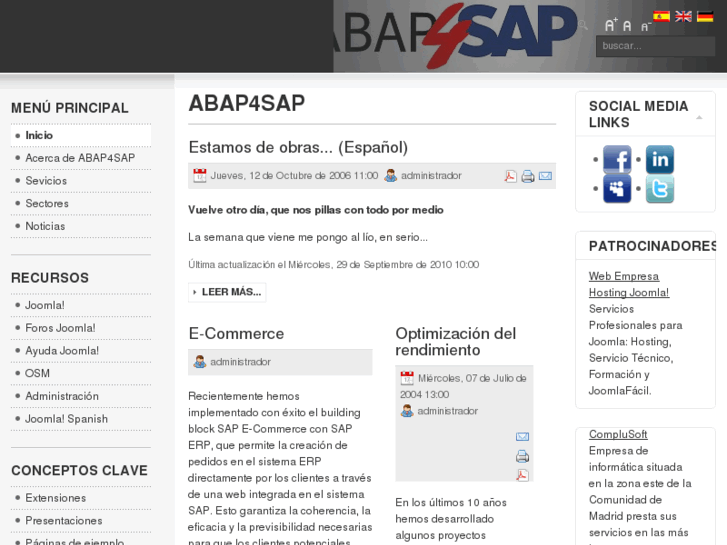This screenshot has height=545, width=727.
Task: Open Foros Joomla! resource link
Action: tap(60, 328)
